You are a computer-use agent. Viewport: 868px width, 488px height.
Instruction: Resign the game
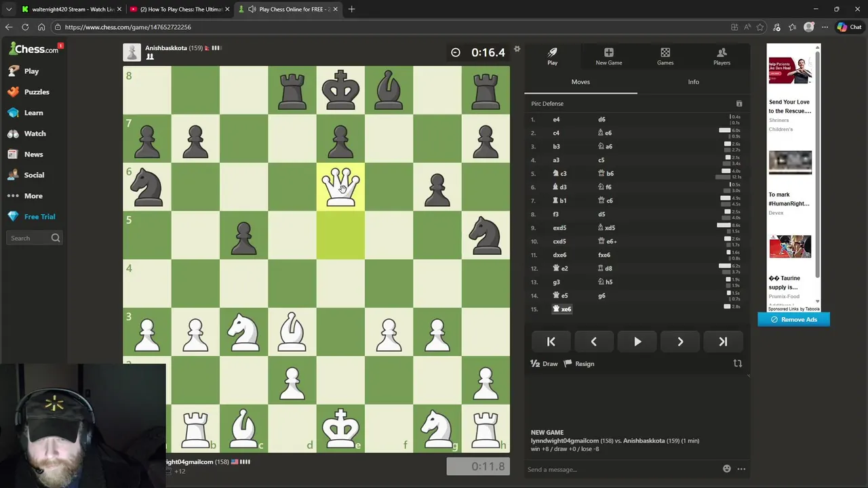pyautogui.click(x=579, y=364)
